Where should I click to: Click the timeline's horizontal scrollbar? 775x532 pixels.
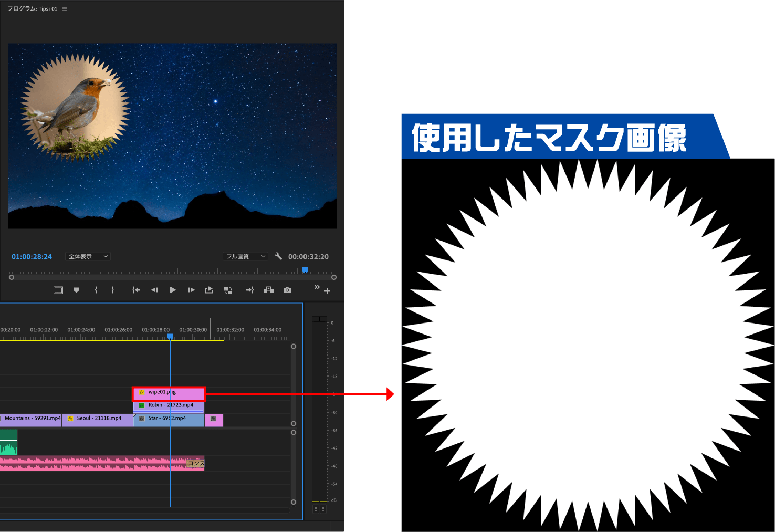[145, 510]
